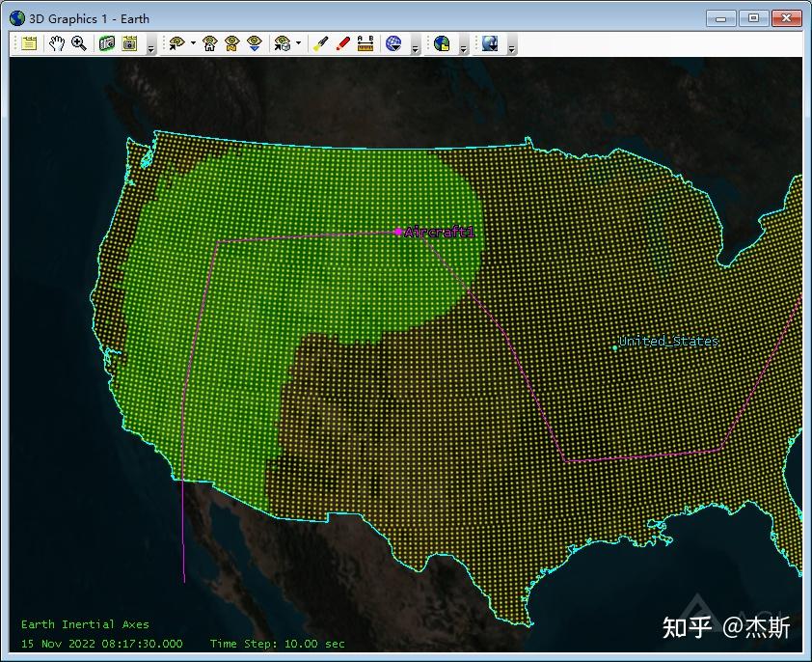This screenshot has height=662, width=812.
Task: Click the 3D Graphics window title icon
Action: click(x=17, y=18)
